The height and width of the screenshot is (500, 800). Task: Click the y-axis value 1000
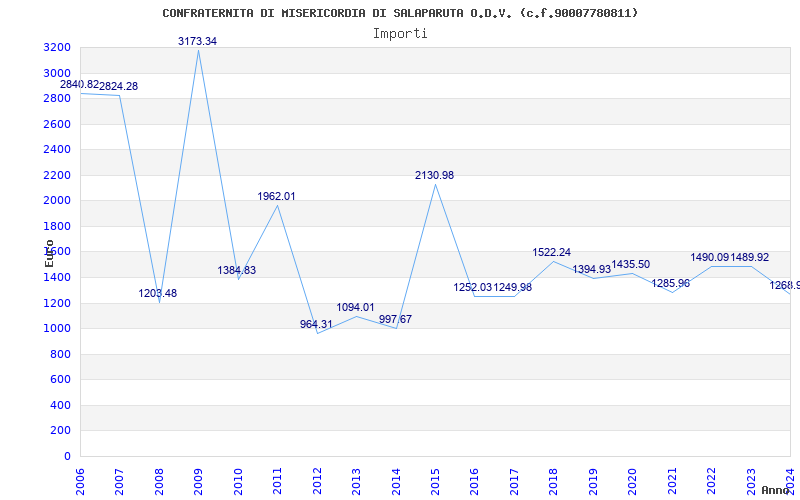coord(57,329)
